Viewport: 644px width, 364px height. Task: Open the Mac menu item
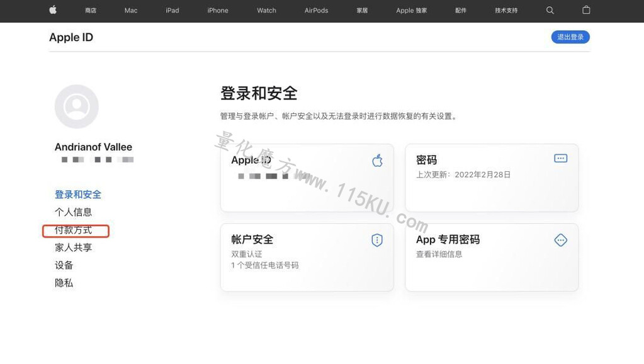click(131, 11)
